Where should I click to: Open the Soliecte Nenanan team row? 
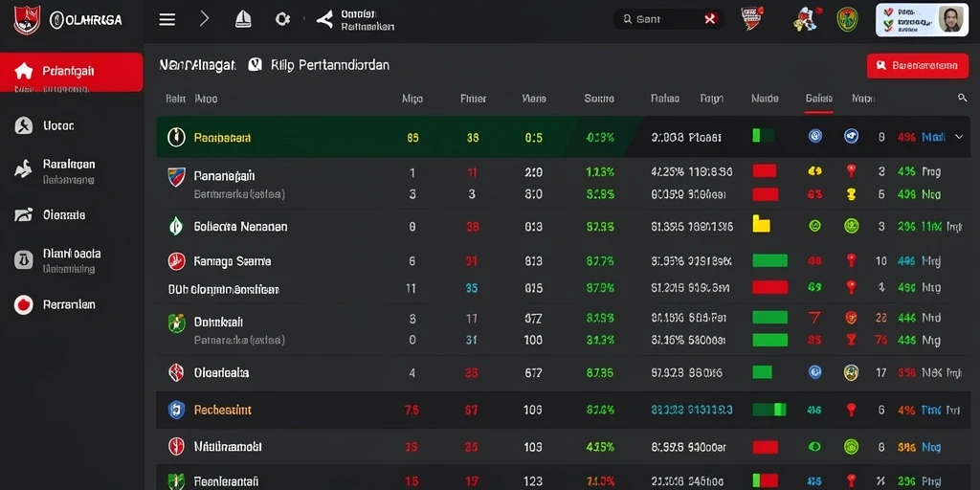pyautogui.click(x=563, y=226)
